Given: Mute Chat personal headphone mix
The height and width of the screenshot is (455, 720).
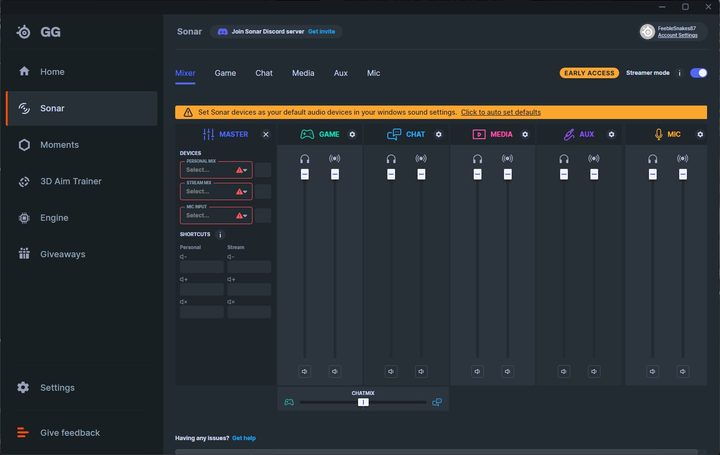Looking at the screenshot, I should click(x=391, y=371).
